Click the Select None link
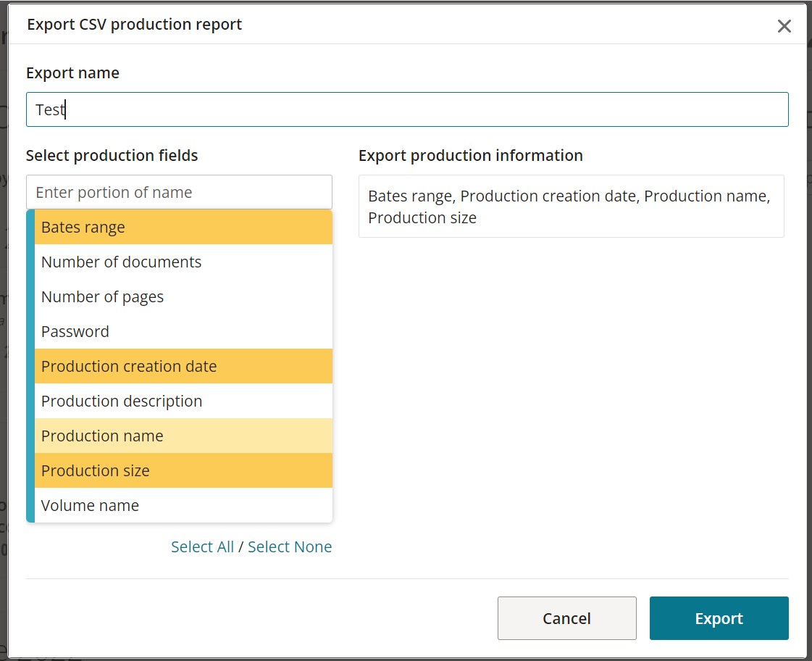Screen dimensions: 812x661 point(290,546)
